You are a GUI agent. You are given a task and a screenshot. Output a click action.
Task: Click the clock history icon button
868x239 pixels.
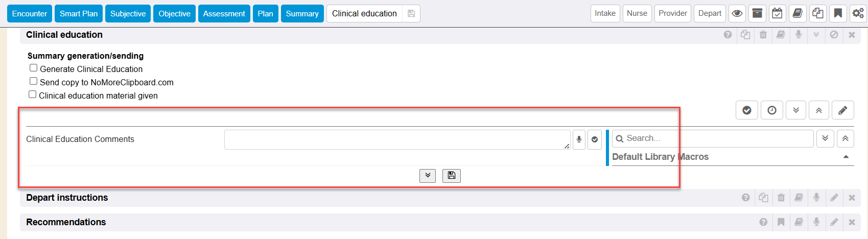(772, 110)
